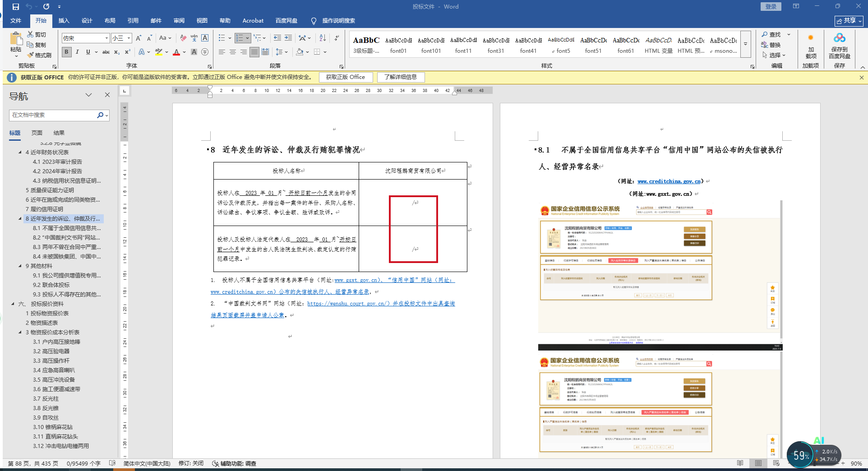Apply distributed alignment to text

point(265,52)
